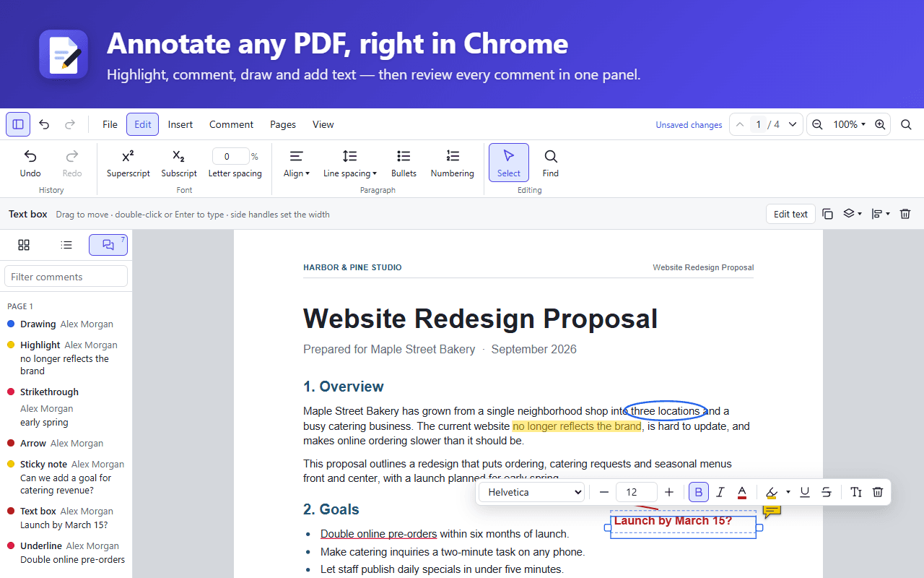This screenshot has width=924, height=578.
Task: Increase font size with the plus button
Action: click(x=669, y=492)
